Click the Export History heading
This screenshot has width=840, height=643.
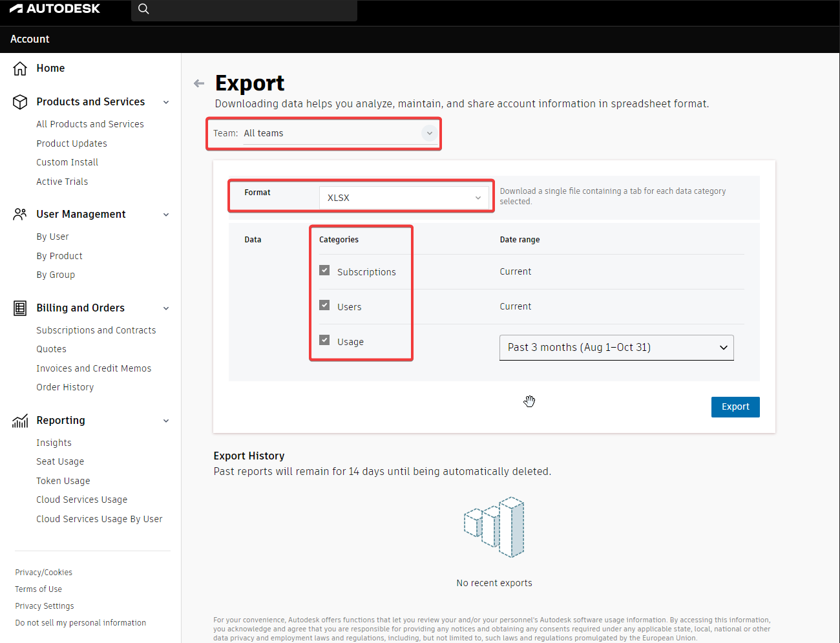tap(249, 456)
